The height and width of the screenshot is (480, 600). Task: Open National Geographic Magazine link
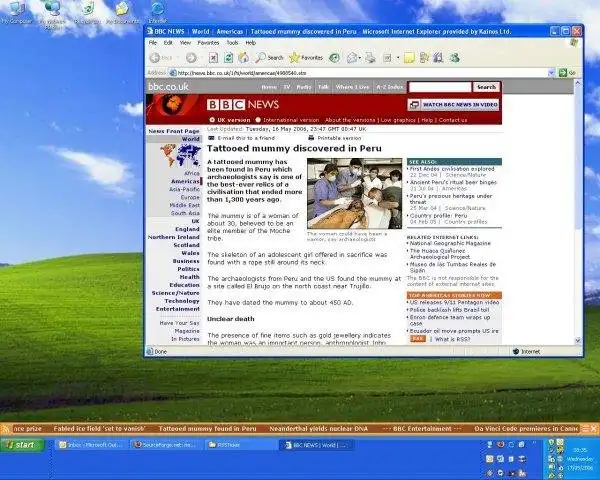point(450,243)
